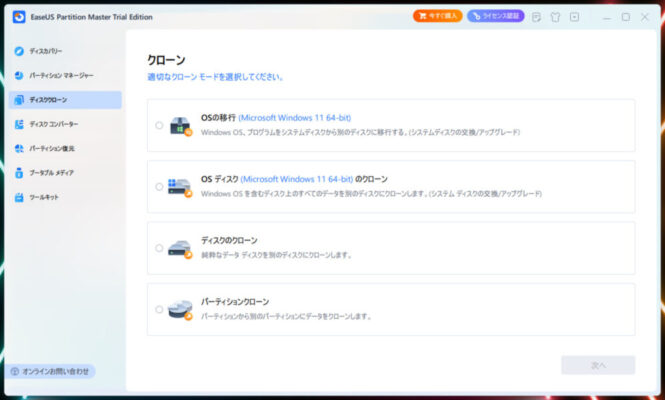Click the パーティション マネージャー pie icon
This screenshot has height=400, width=665.
tap(19, 76)
